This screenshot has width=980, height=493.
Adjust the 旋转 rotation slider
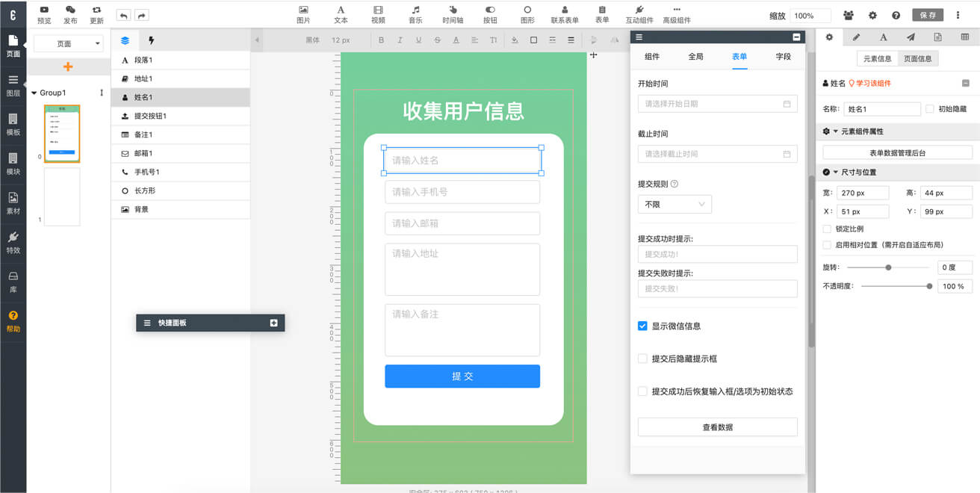click(x=888, y=267)
